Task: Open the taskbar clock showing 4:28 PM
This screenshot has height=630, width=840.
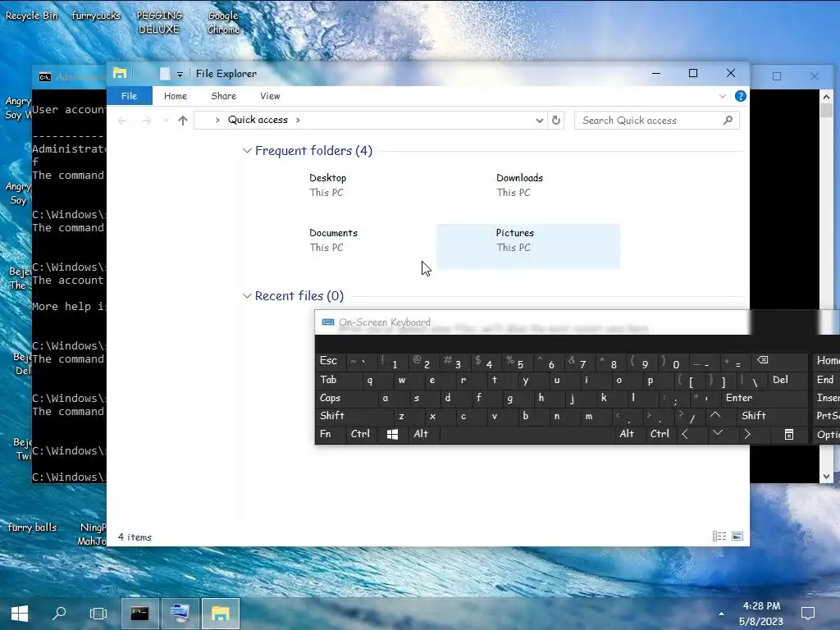Action: [761, 614]
